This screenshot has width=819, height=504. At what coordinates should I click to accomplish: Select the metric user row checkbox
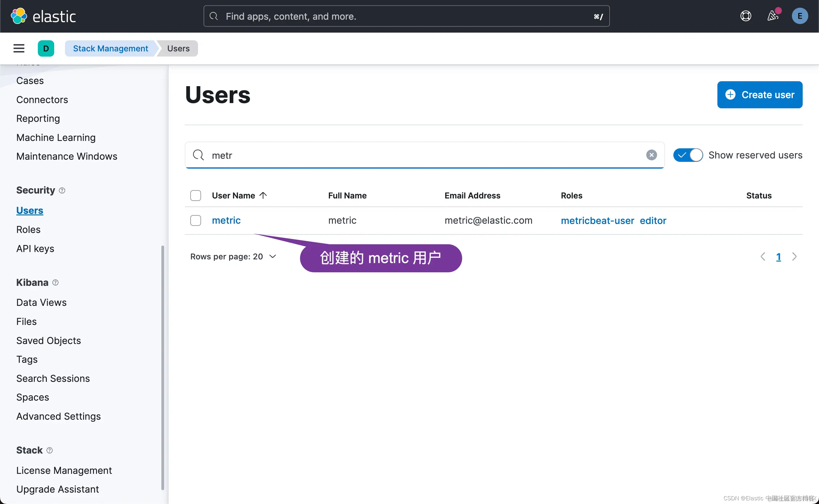pos(196,220)
